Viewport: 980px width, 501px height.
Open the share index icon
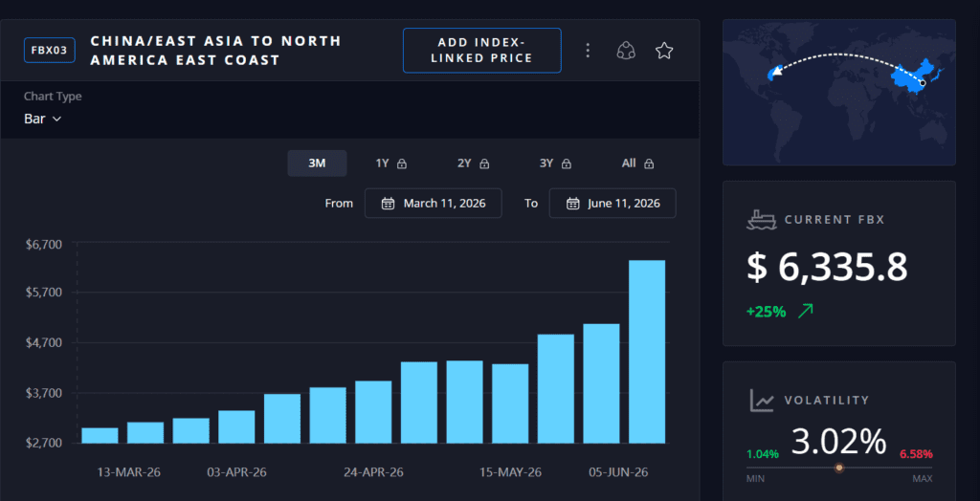coord(626,51)
